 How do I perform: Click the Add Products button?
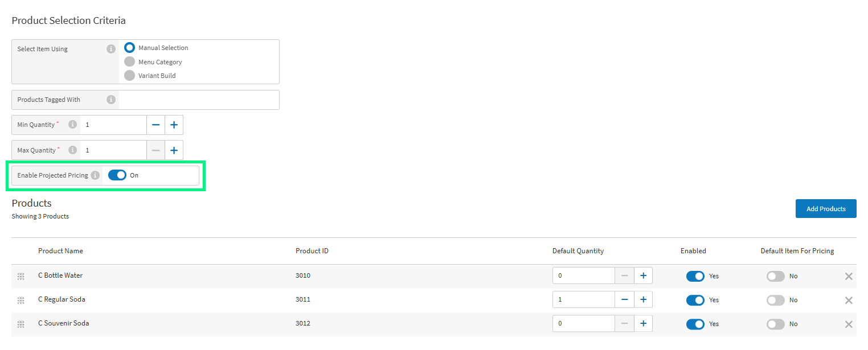click(x=825, y=208)
